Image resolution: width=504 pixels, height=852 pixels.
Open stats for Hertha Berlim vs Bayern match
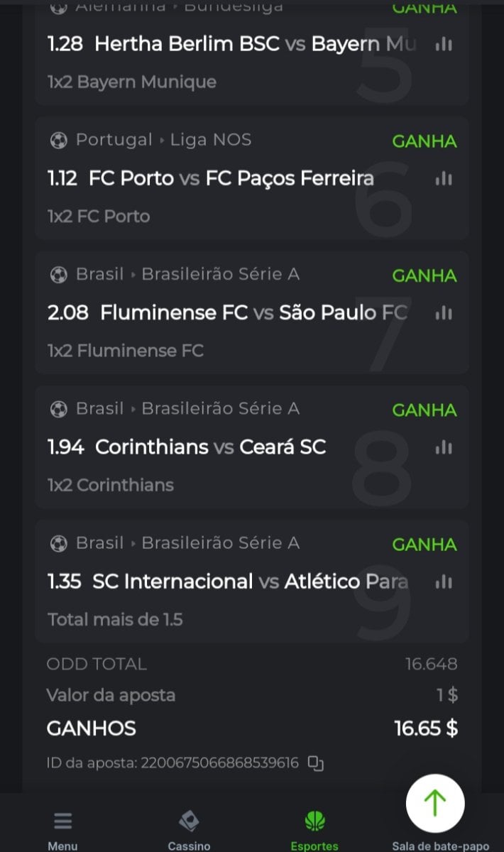click(x=444, y=44)
